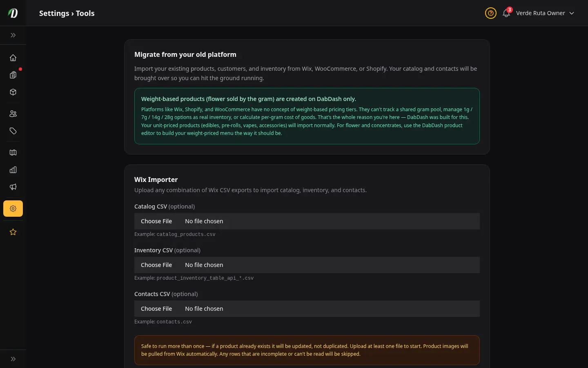Open the Orders clipboard icon
Image resolution: width=588 pixels, height=368 pixels.
click(13, 75)
